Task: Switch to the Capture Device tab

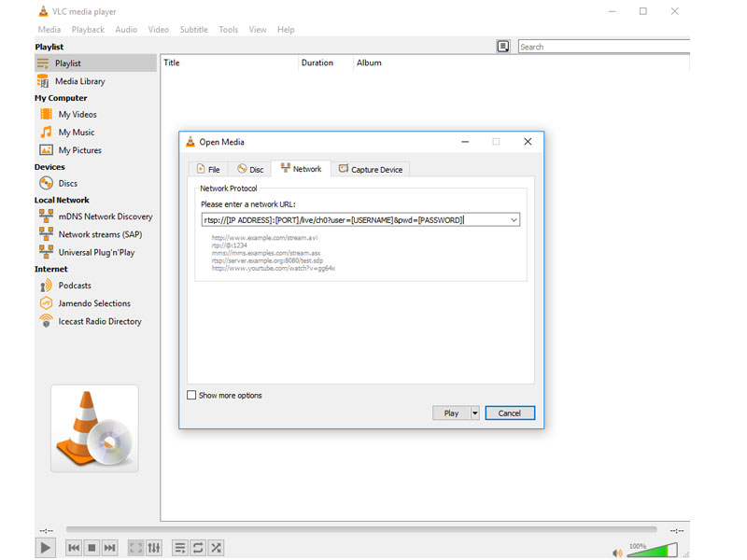Action: coord(370,170)
